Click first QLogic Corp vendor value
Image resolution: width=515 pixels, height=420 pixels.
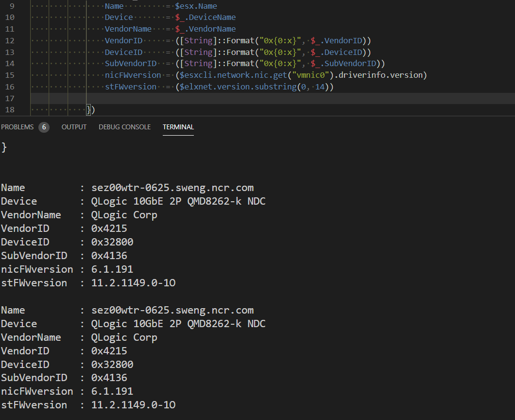(x=124, y=215)
